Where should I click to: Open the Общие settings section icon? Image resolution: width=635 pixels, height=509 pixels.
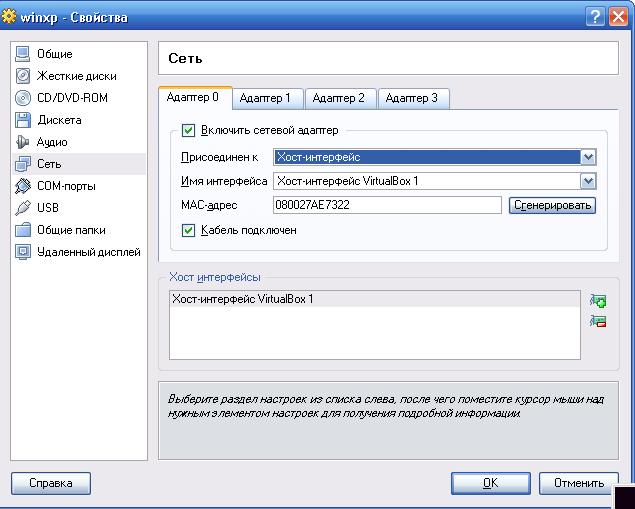(x=23, y=54)
